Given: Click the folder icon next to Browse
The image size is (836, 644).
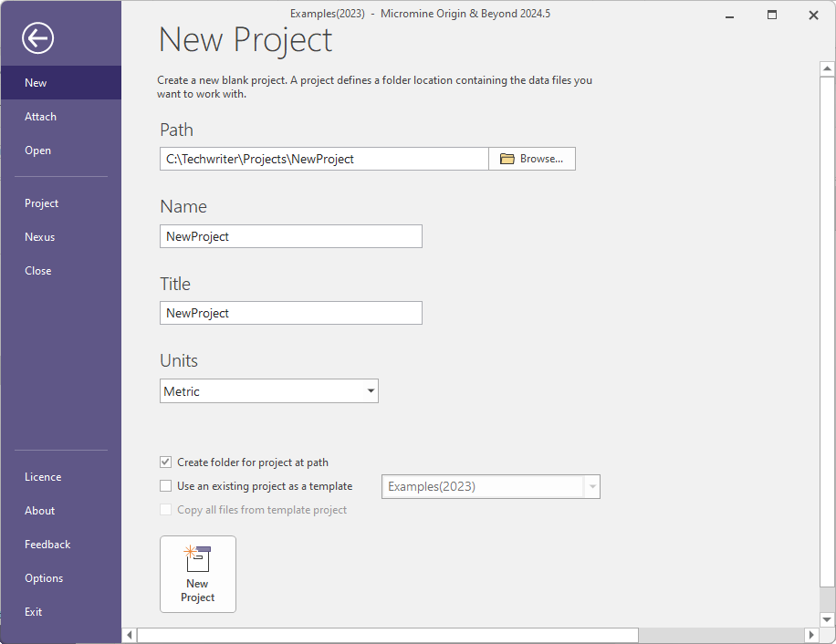Looking at the screenshot, I should pyautogui.click(x=507, y=158).
